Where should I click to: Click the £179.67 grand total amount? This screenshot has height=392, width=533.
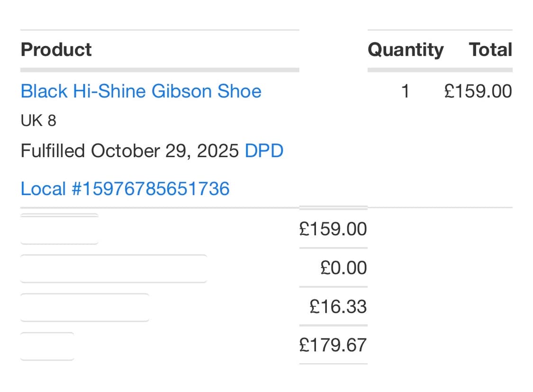pos(333,345)
